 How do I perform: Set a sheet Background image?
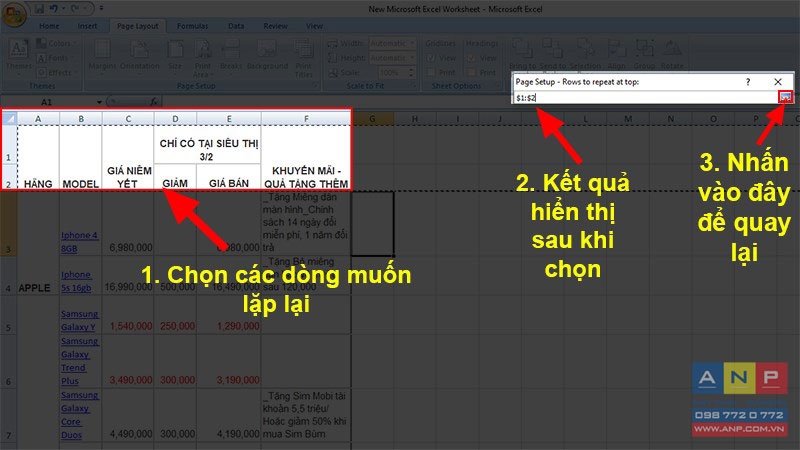coord(267,55)
